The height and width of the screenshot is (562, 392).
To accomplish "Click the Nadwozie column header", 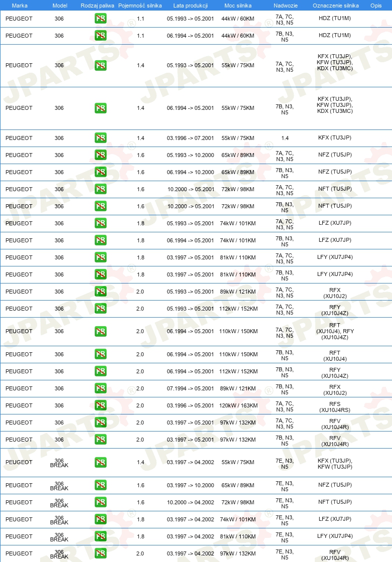I will tap(286, 6).
